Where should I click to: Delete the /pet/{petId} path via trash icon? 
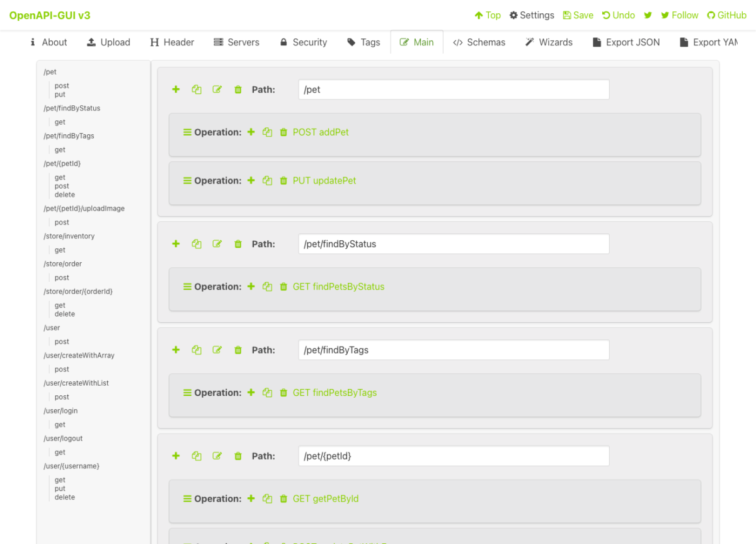click(x=238, y=456)
